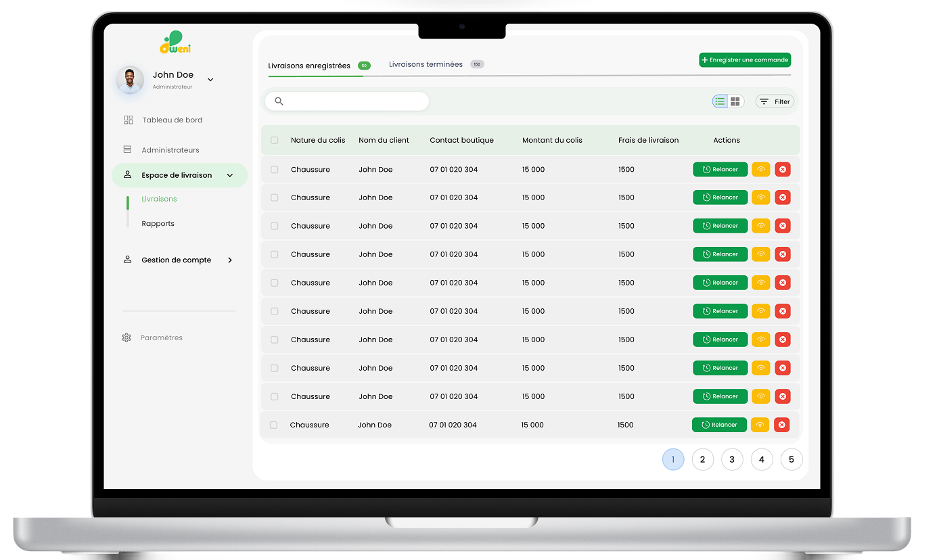The image size is (939, 560).
Task: Click Enregistrer une commande button
Action: click(745, 60)
